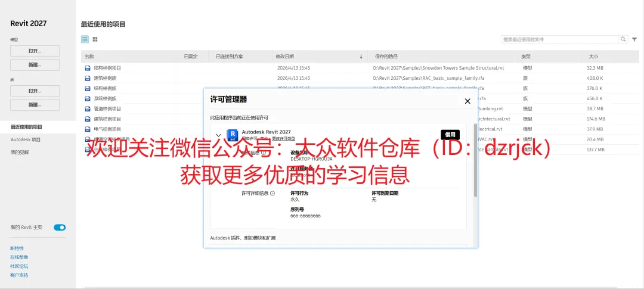The height and width of the screenshot is (289, 644).
Task: Select the 结构样例族 file name
Action: click(x=105, y=88)
